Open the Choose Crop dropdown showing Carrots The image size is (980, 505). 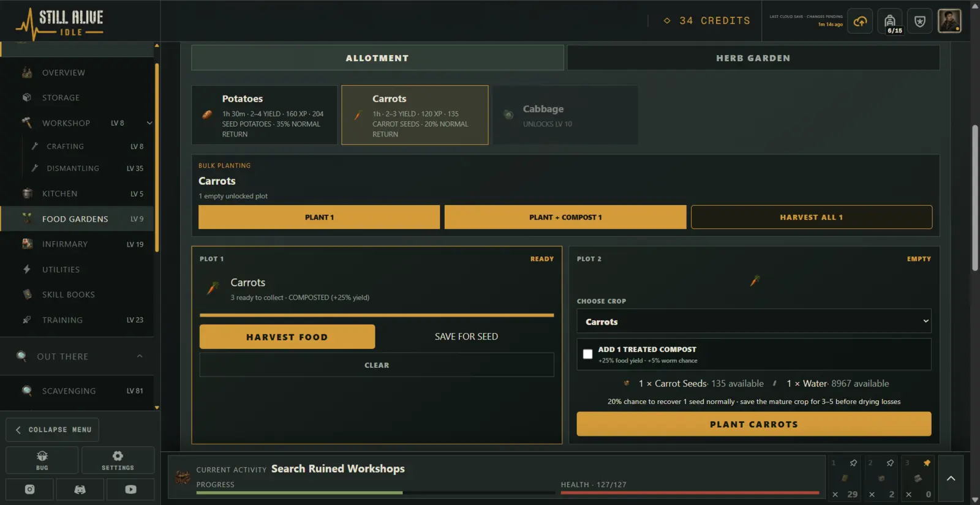[754, 321]
